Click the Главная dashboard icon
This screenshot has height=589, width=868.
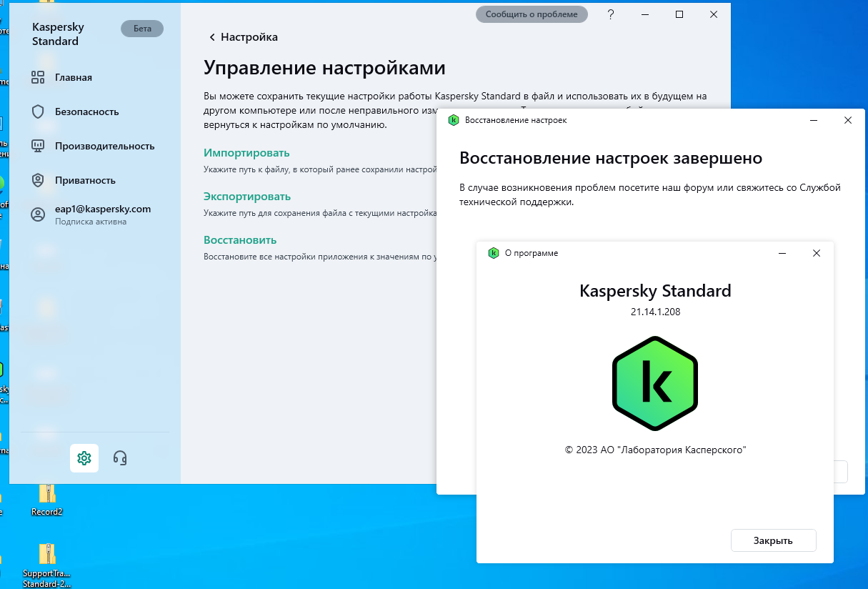38,77
